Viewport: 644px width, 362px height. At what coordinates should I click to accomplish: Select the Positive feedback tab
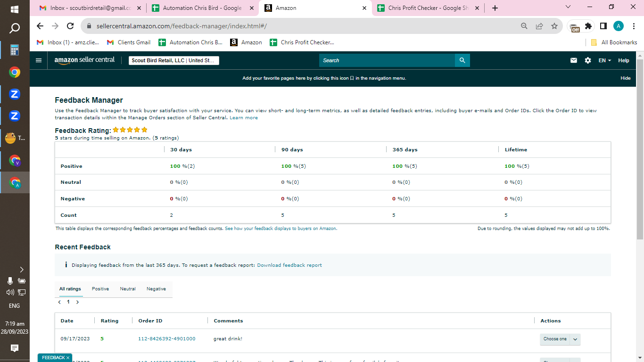[100, 289]
